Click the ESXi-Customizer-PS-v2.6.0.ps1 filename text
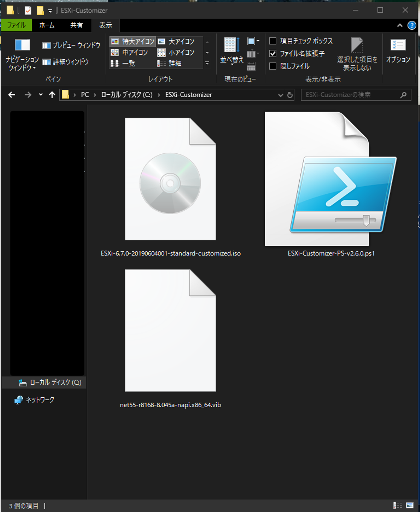 click(x=331, y=253)
